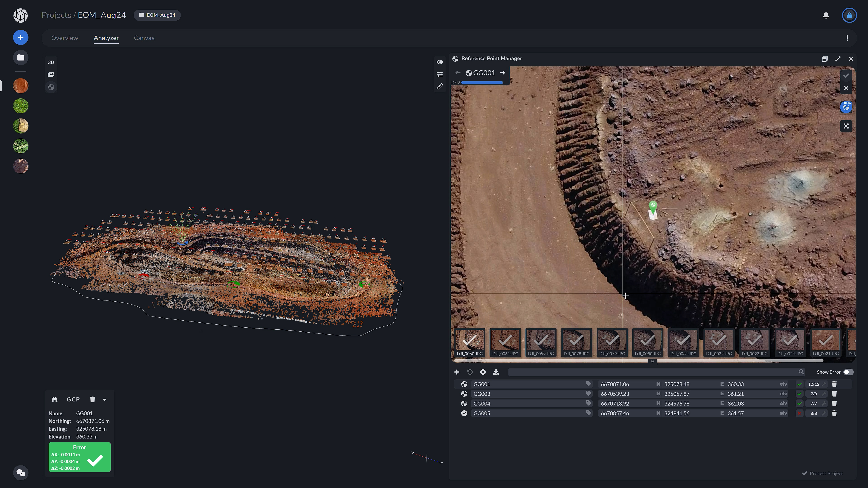Click the Process Project button
868x488 pixels.
(x=822, y=473)
